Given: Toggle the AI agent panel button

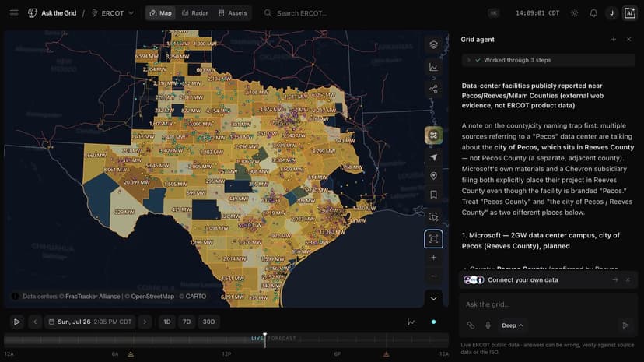Looking at the screenshot, I should [630, 13].
